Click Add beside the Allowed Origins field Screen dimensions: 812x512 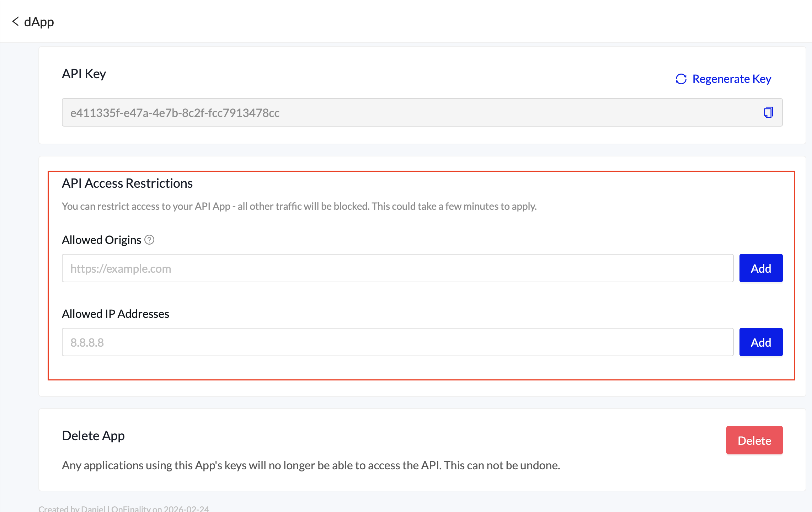pyautogui.click(x=760, y=268)
